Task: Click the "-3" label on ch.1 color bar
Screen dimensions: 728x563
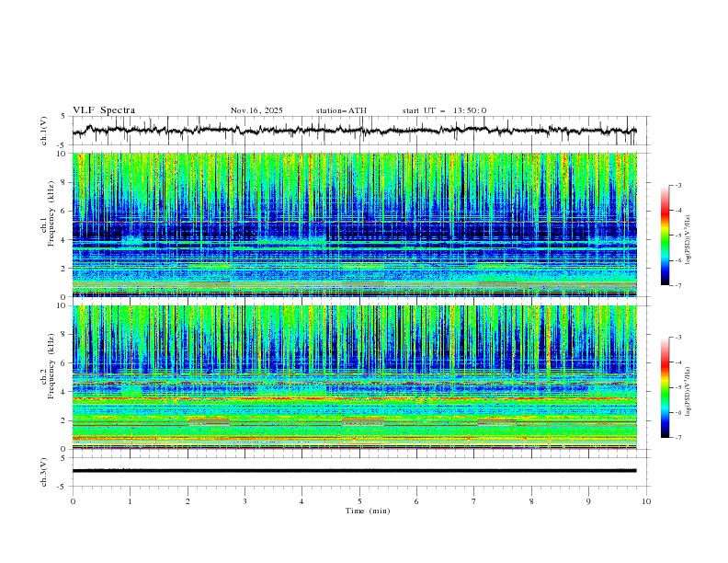Action: click(x=677, y=185)
